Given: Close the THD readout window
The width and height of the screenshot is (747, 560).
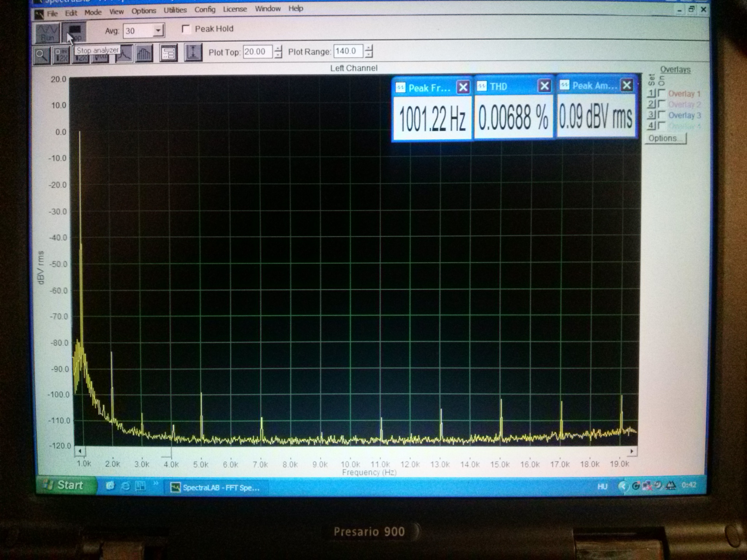Looking at the screenshot, I should 544,86.
